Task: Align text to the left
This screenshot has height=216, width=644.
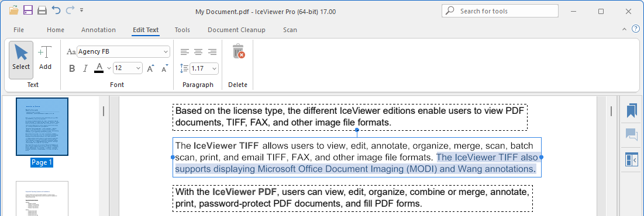Action: pyautogui.click(x=185, y=51)
